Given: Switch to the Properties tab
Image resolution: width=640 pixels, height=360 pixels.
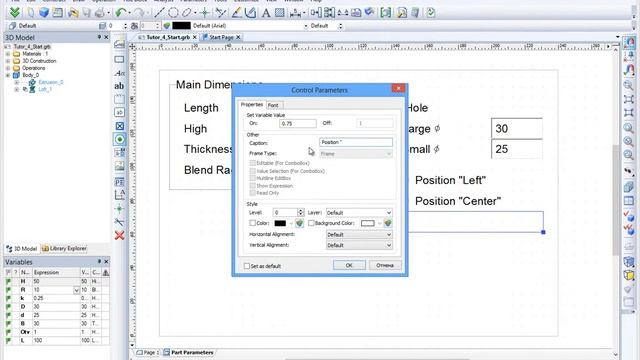Looking at the screenshot, I should coord(252,104).
